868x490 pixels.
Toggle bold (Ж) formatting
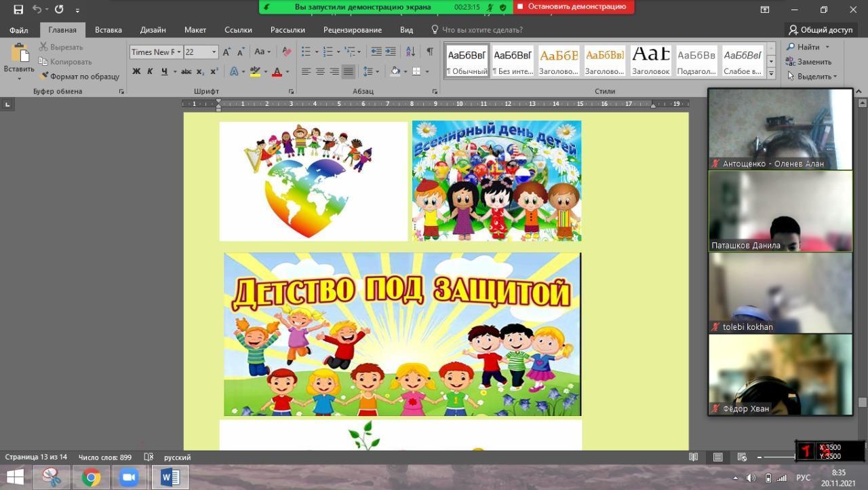[x=136, y=71]
